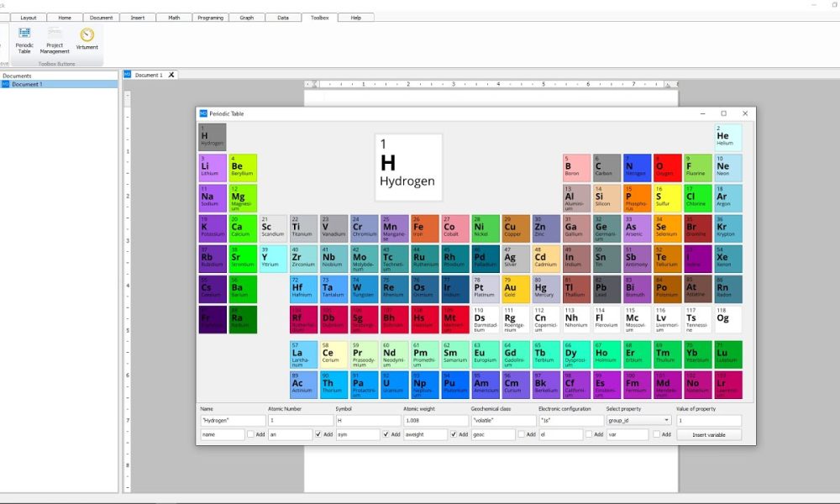Screen dimensions: 840x504
Task: Enable the Add checkbox beside el field
Action: click(589, 434)
